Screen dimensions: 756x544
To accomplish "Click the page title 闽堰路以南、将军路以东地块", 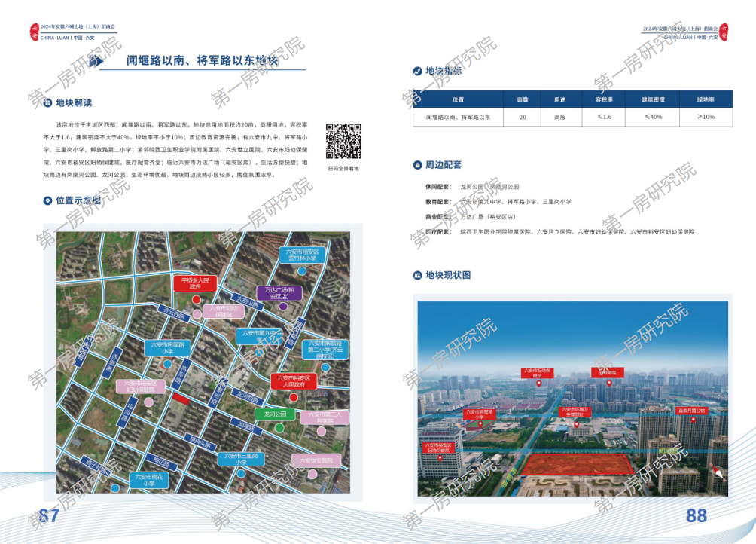I will (202, 60).
